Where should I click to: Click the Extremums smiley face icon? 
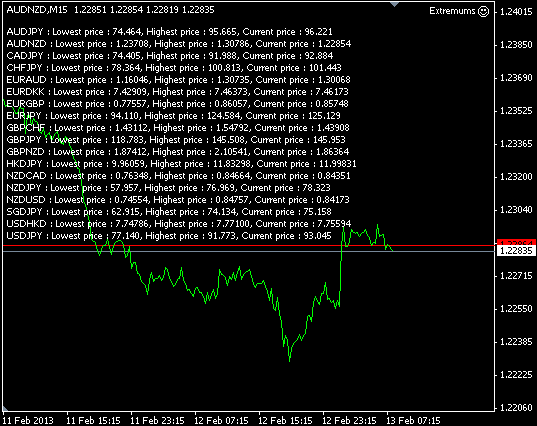click(484, 11)
